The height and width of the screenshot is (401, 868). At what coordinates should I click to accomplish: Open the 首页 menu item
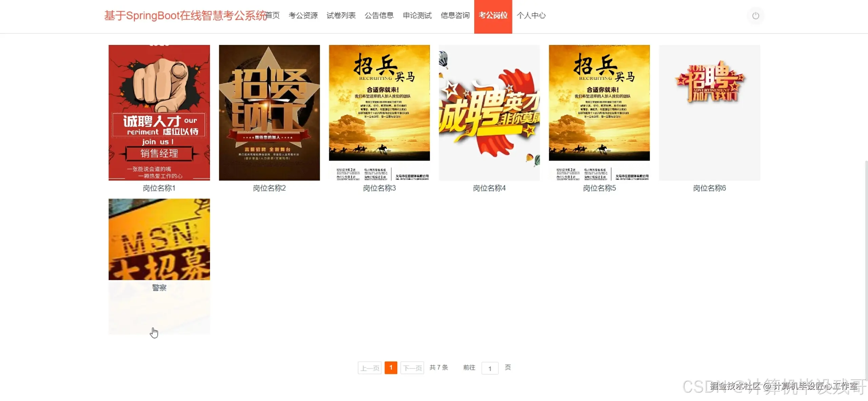pyautogui.click(x=273, y=16)
